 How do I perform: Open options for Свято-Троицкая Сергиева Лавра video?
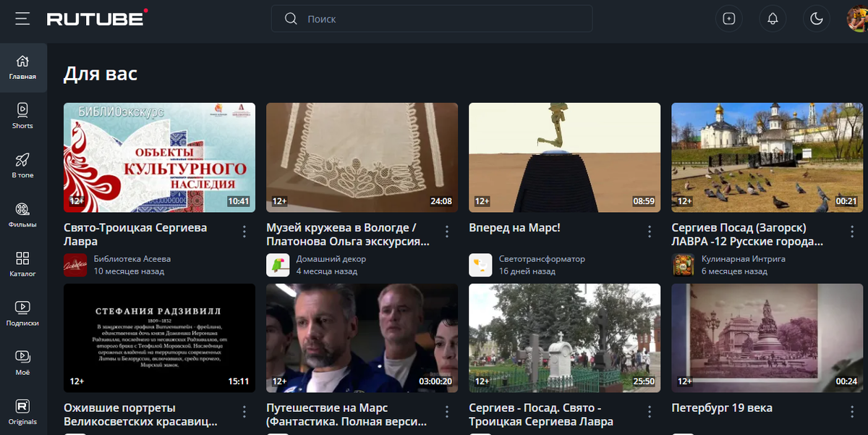(x=244, y=232)
